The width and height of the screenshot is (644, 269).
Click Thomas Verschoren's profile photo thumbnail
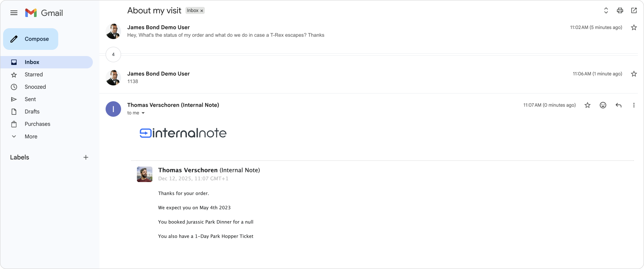145,174
